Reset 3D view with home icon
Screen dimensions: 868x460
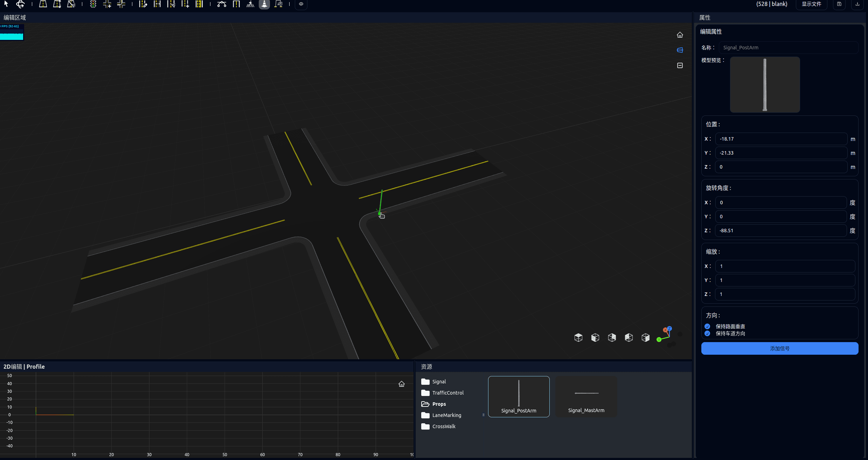point(680,35)
